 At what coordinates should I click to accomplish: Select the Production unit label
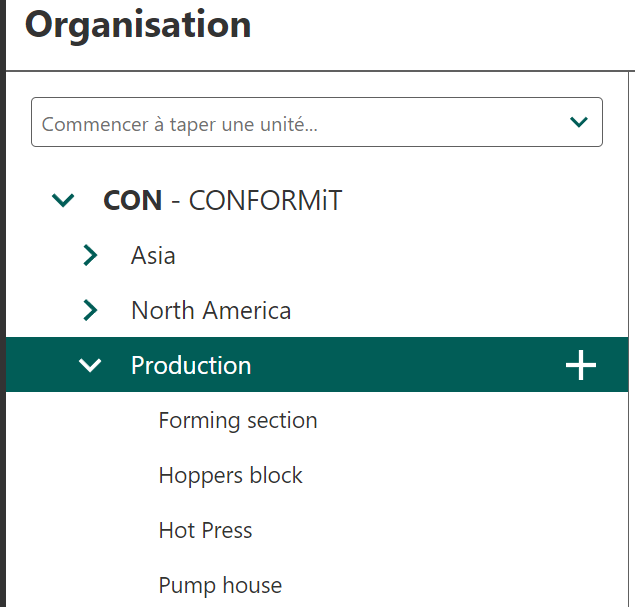tap(191, 365)
